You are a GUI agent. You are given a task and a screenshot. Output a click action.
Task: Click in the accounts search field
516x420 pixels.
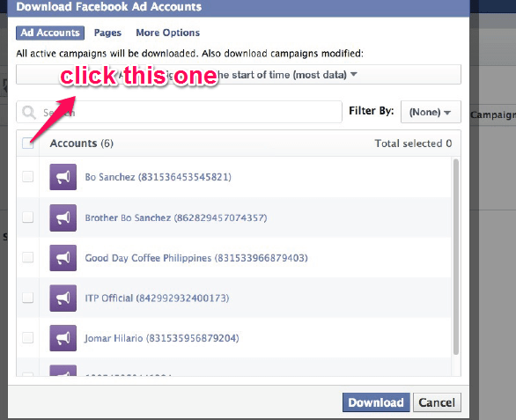point(179,112)
